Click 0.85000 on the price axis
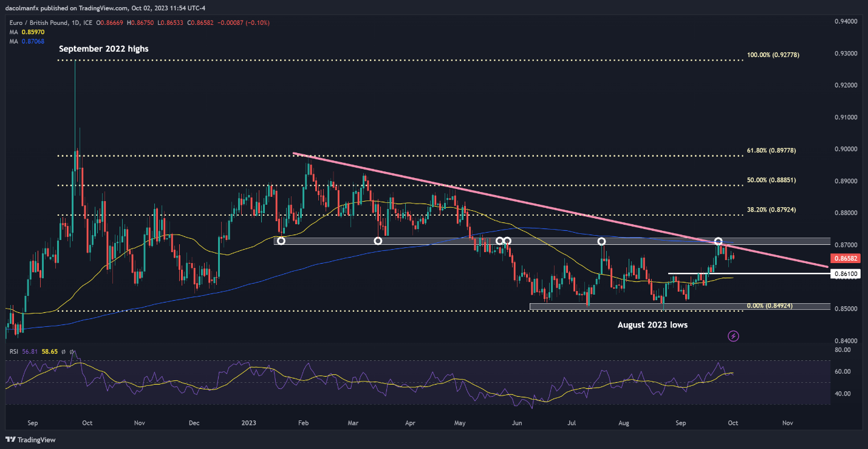Screen dimensions: 868x449 pos(845,309)
